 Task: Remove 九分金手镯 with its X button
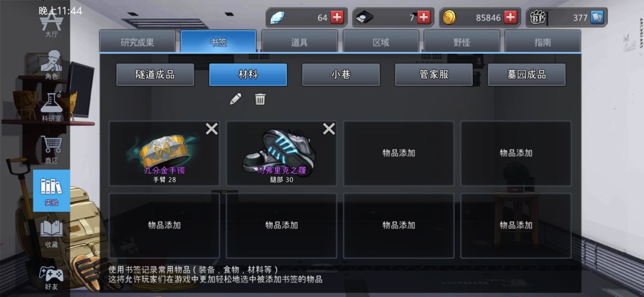[x=212, y=129]
